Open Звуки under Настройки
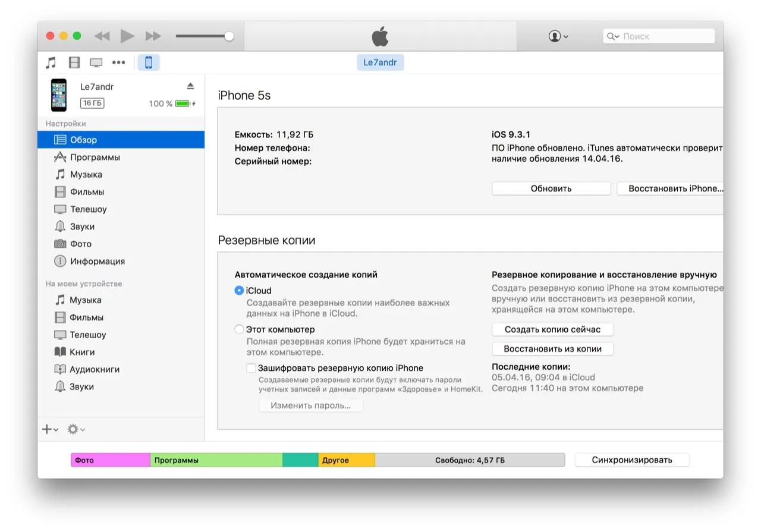 121,226
